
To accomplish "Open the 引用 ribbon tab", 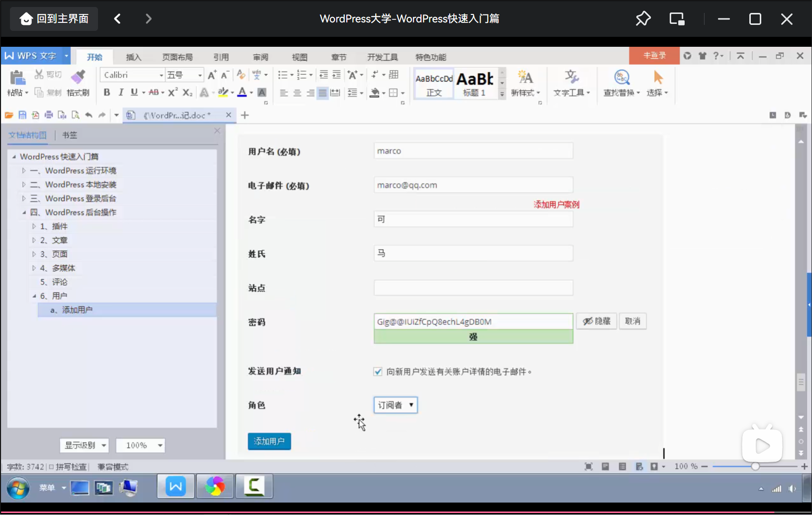I will [221, 57].
